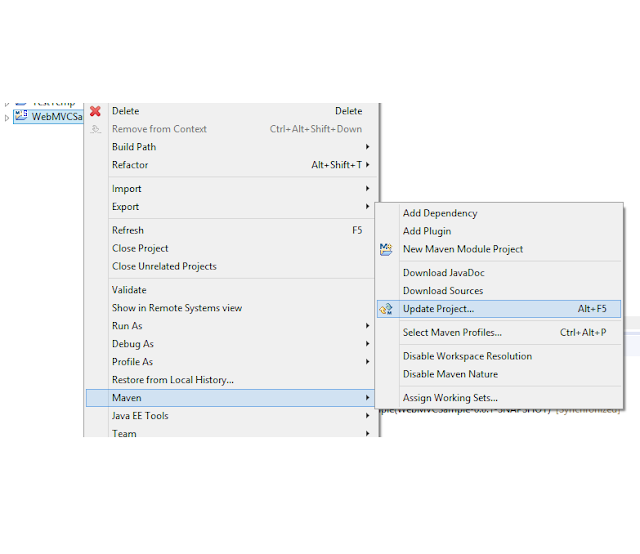640x554 pixels.
Task: Choose Disable Maven Nature
Action: (499, 374)
